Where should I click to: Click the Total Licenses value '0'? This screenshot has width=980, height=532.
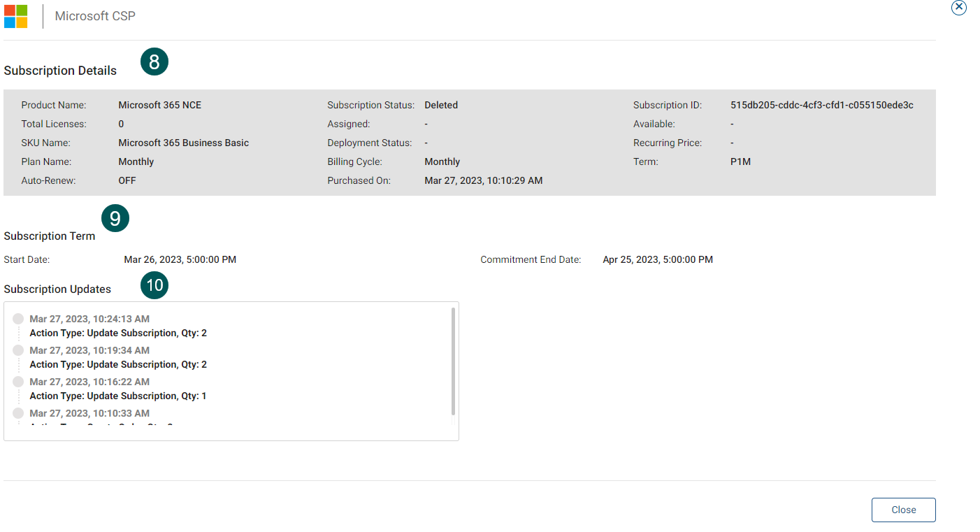pyautogui.click(x=121, y=124)
